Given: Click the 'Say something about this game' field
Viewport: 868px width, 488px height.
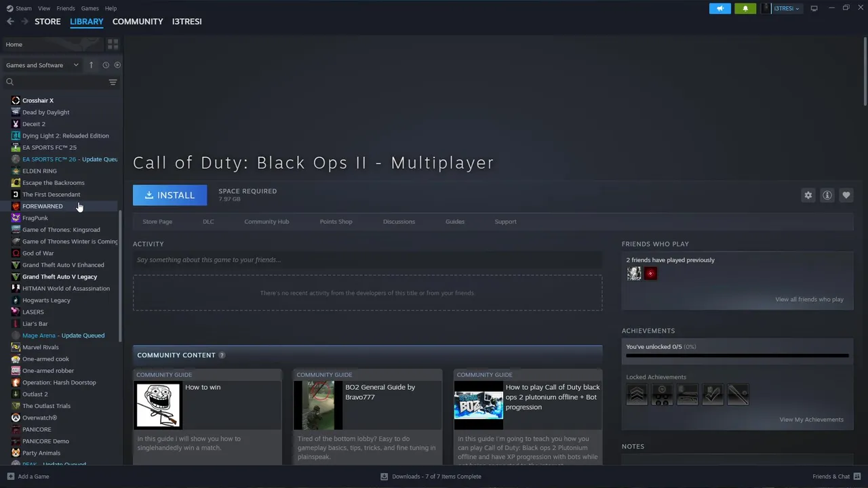Looking at the screenshot, I should click(x=368, y=260).
